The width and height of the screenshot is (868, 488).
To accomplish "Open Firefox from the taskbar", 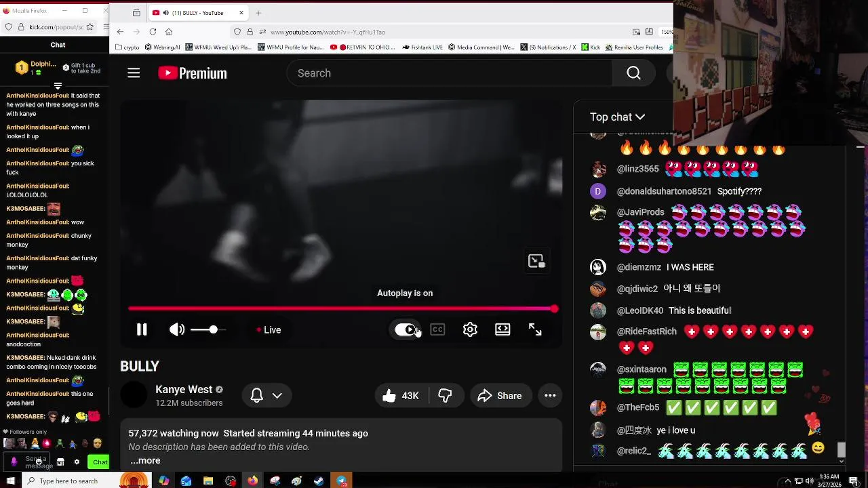I will [252, 481].
